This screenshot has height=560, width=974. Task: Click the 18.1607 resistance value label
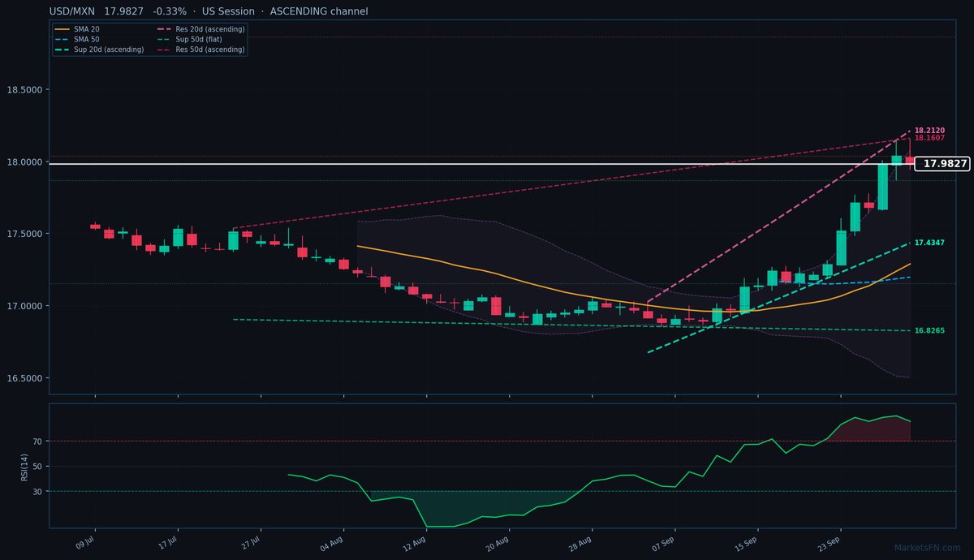tap(929, 138)
